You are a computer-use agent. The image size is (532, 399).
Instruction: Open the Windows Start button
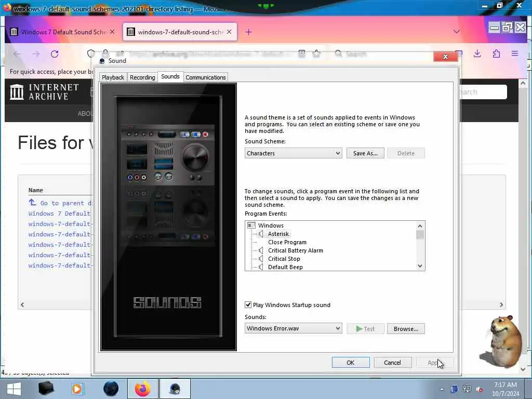pos(14,389)
